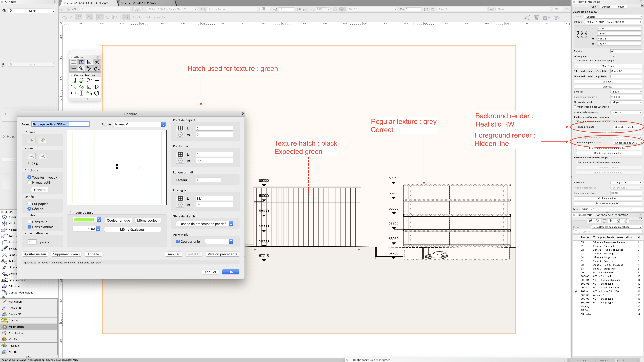Open the Dessin 3D tool set
Screen dimensions: 644x362
point(15,314)
